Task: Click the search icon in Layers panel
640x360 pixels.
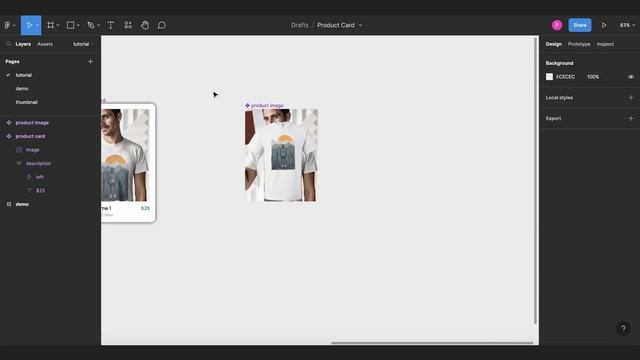Action: pyautogui.click(x=9, y=44)
